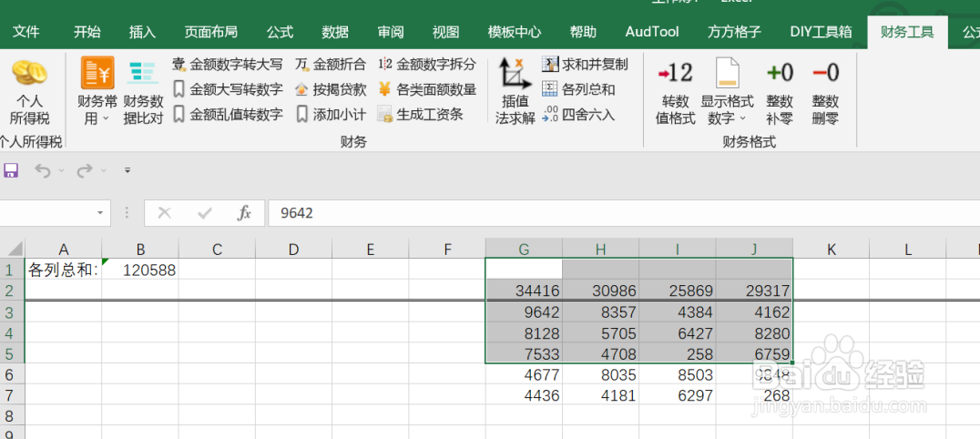
Task: Select cell with value 30986
Action: point(600,291)
